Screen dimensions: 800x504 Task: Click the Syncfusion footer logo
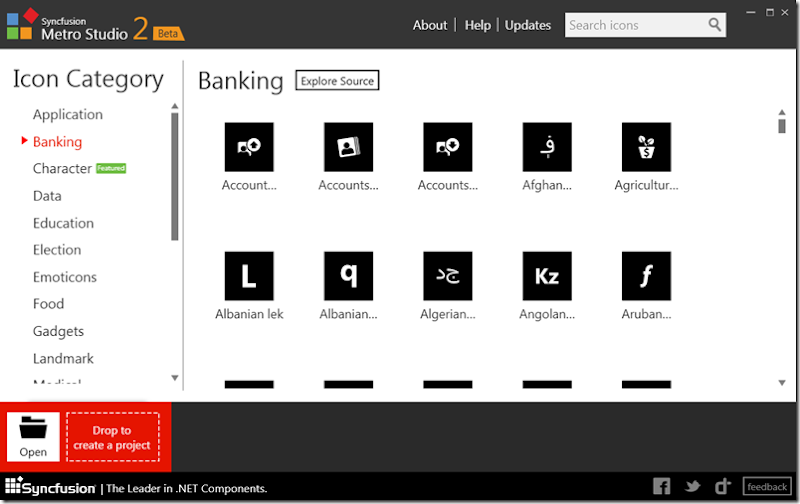[x=50, y=487]
